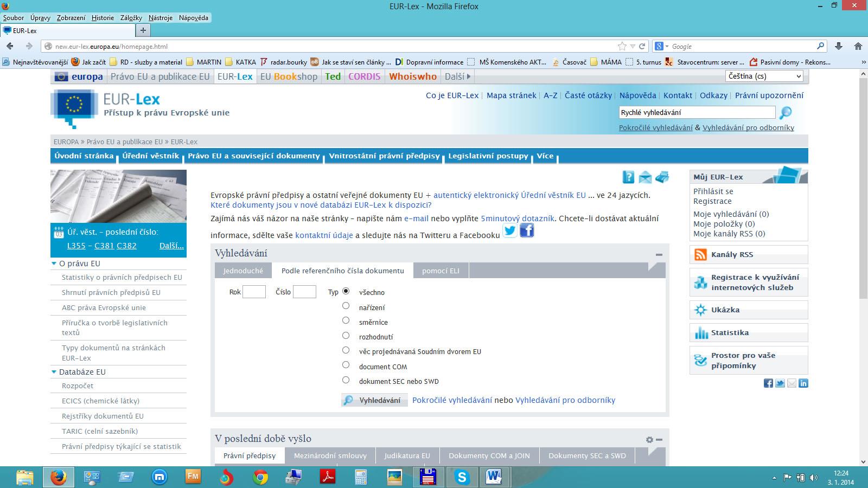
Task: Open the C382 latest issue link
Action: click(126, 246)
